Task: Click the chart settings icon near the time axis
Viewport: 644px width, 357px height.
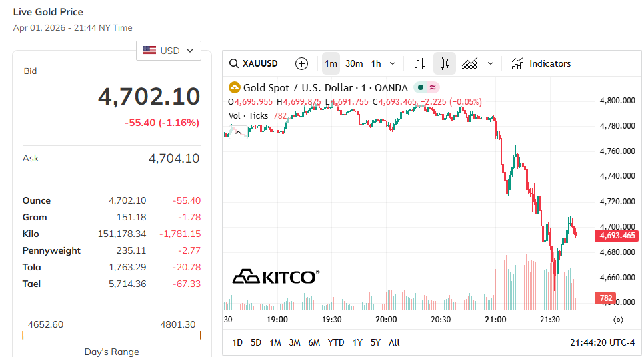Action: (618, 320)
